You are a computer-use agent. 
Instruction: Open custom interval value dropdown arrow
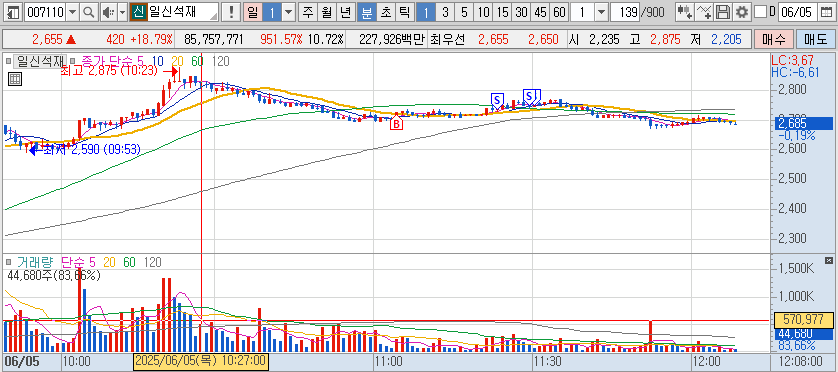[601, 12]
